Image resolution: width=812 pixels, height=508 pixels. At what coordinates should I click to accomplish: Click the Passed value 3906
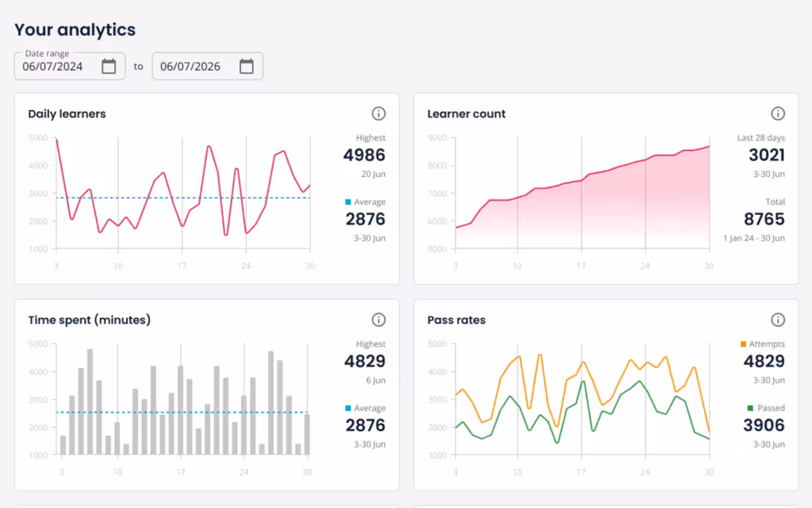pos(764,425)
